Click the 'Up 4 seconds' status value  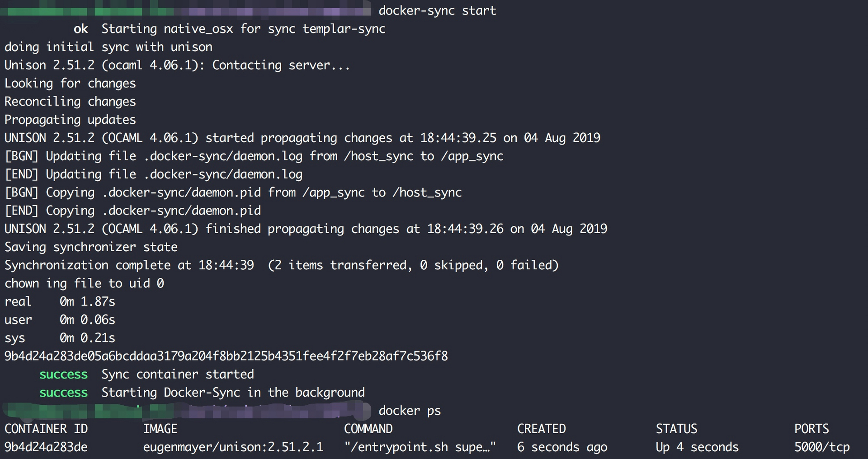pyautogui.click(x=697, y=447)
